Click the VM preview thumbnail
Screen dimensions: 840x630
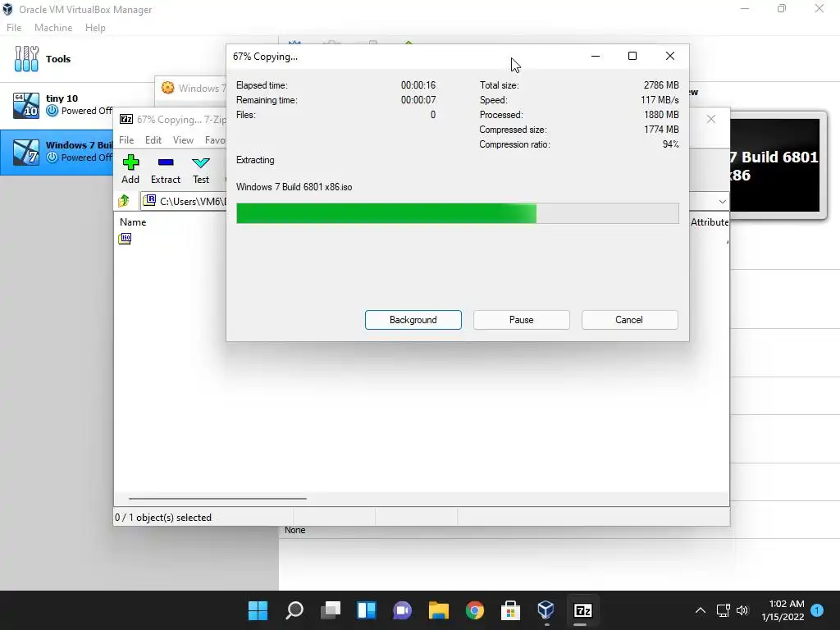point(776,166)
